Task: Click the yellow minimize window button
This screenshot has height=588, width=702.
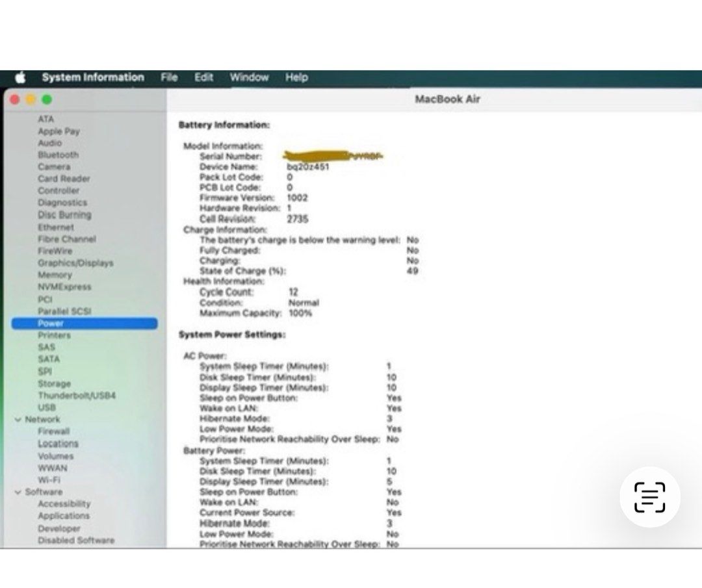Action: pyautogui.click(x=31, y=99)
